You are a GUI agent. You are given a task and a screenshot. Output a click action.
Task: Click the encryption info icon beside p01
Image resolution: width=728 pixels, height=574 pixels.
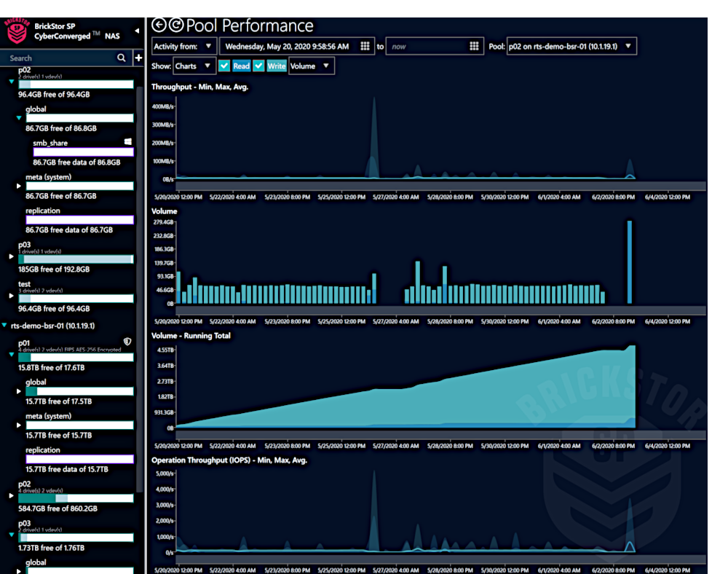(127, 341)
